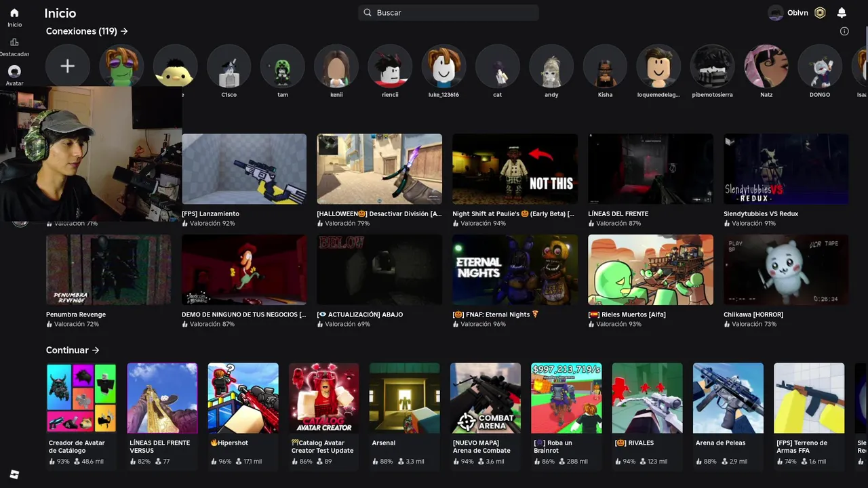Image resolution: width=868 pixels, height=488 pixels.
Task: Open Penumbra Revenge game thumbnail
Action: 108,270
